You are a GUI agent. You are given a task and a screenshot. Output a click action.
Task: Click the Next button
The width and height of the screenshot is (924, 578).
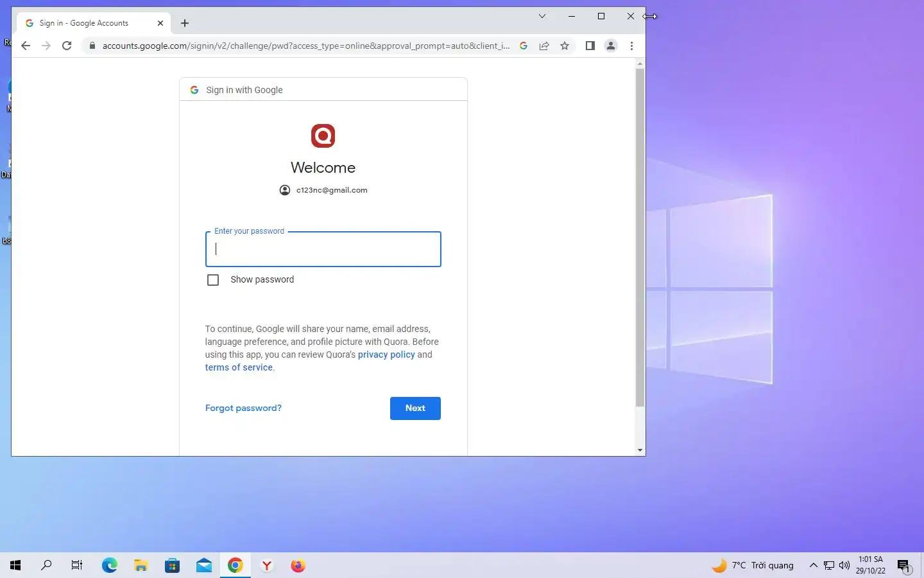coord(415,408)
